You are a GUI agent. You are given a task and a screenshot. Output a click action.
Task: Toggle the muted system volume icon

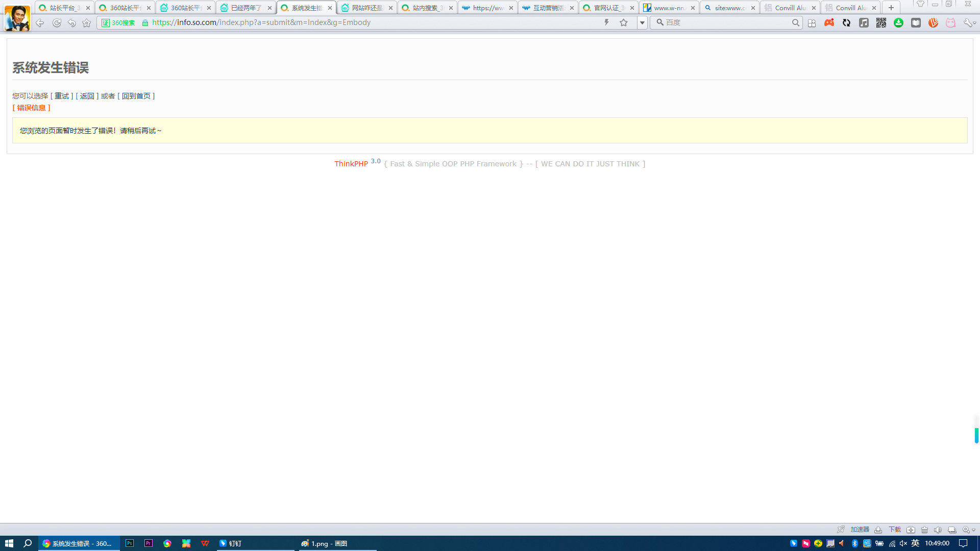pos(903,543)
